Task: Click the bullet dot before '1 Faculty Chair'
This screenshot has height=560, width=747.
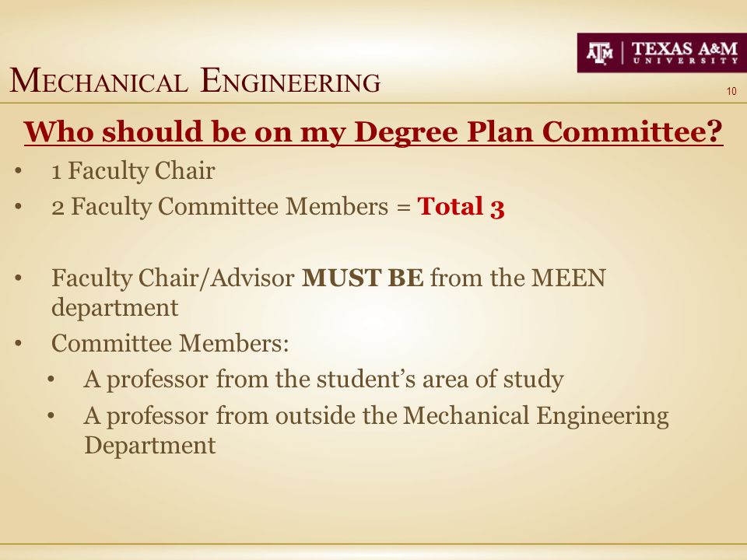Action: [18, 171]
